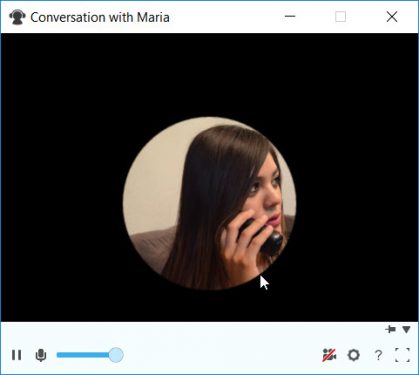The image size is (419, 375).
Task: Set volume to minimum at slider's left end
Action: coord(58,355)
